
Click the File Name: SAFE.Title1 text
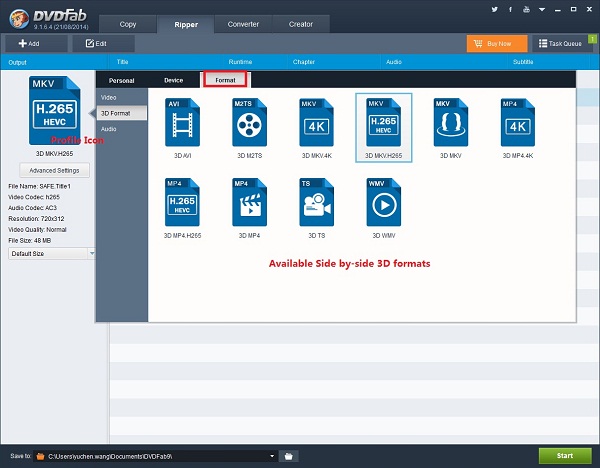tap(39, 186)
